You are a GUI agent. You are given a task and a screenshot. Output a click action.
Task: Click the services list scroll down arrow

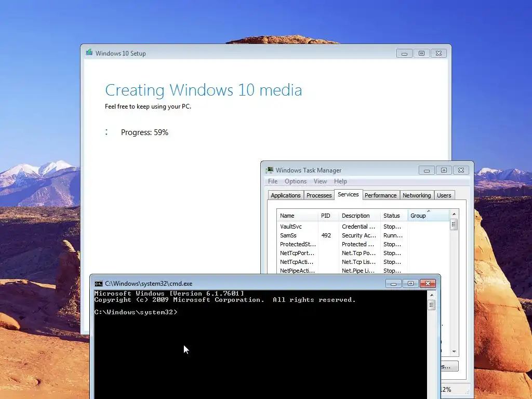tap(454, 352)
